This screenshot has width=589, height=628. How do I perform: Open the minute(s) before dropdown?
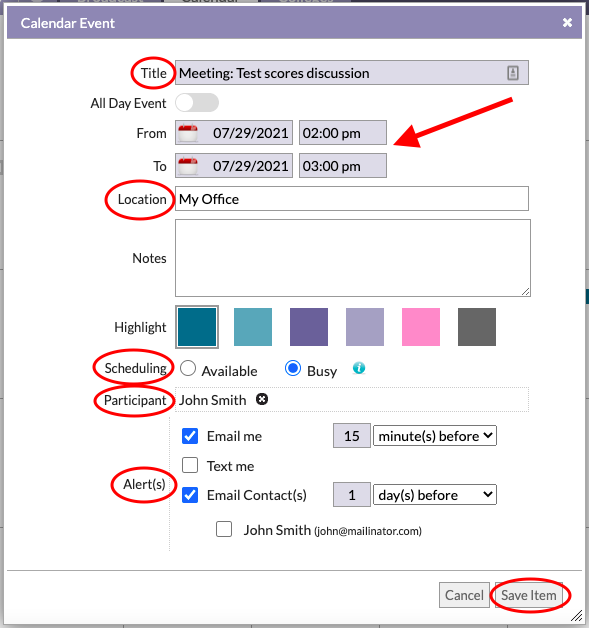[x=435, y=436]
